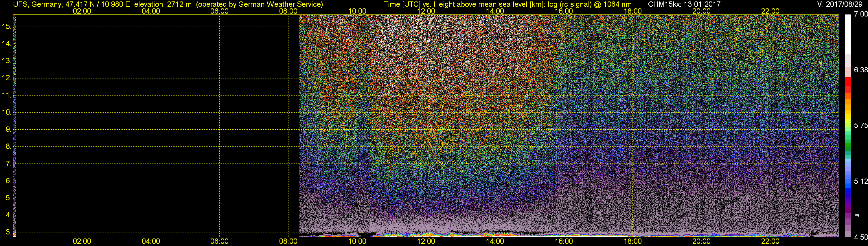
Task: Click the '13.' km height axis label
Action: point(6,61)
